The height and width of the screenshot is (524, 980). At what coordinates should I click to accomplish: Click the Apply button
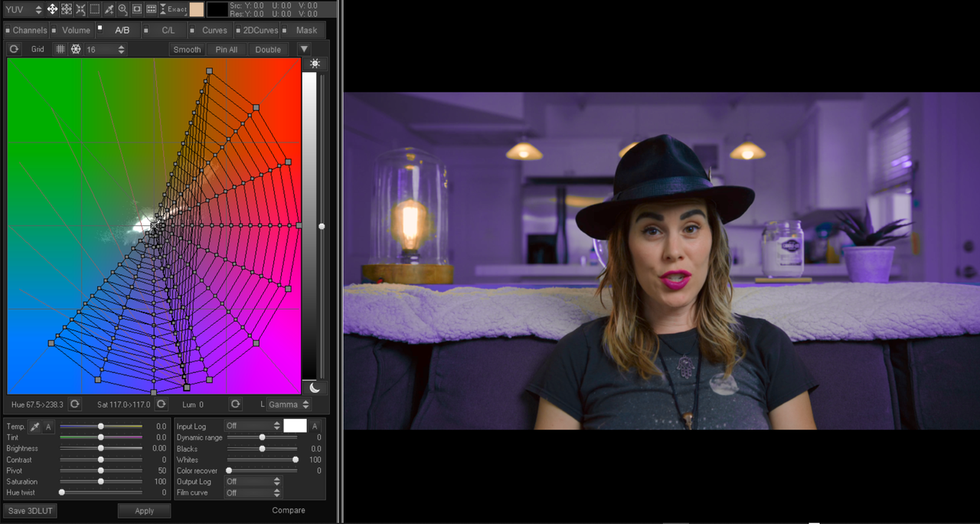click(x=144, y=511)
